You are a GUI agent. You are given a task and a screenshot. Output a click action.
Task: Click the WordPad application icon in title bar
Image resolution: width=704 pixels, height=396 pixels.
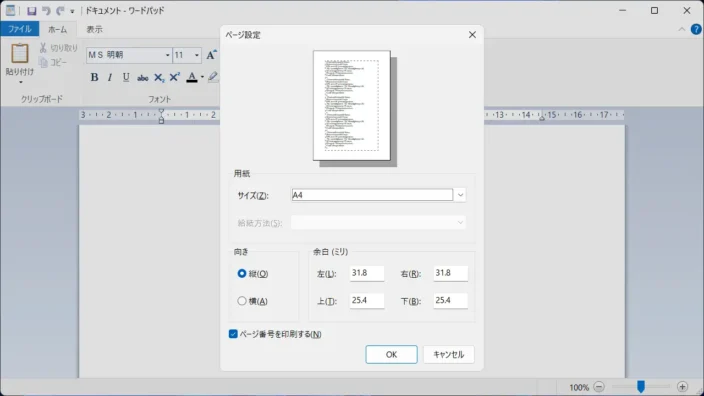[x=10, y=10]
